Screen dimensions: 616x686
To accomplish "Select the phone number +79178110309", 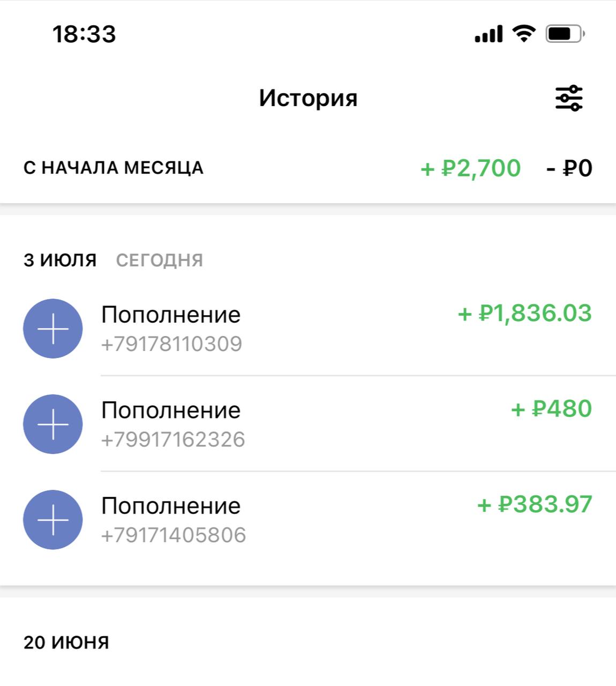I will pyautogui.click(x=171, y=344).
